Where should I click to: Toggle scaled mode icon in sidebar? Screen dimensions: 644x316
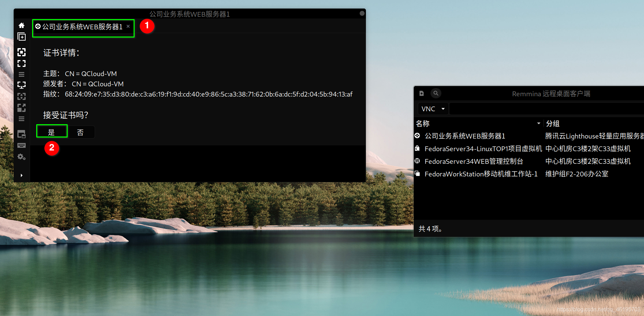pyautogui.click(x=22, y=108)
